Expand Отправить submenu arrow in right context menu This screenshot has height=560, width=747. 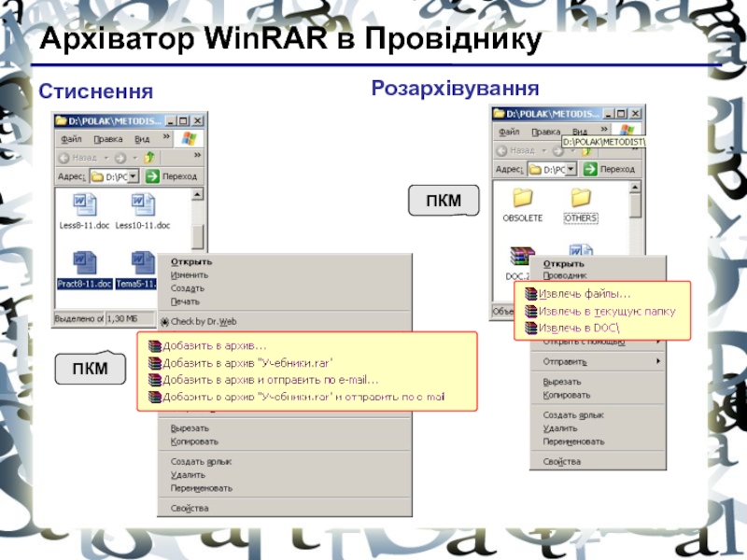[658, 361]
